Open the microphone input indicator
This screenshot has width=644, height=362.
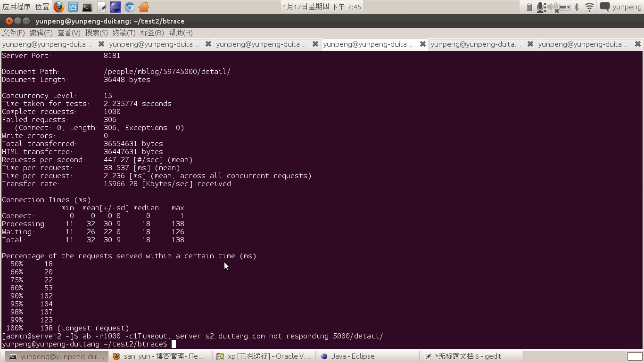[541, 7]
